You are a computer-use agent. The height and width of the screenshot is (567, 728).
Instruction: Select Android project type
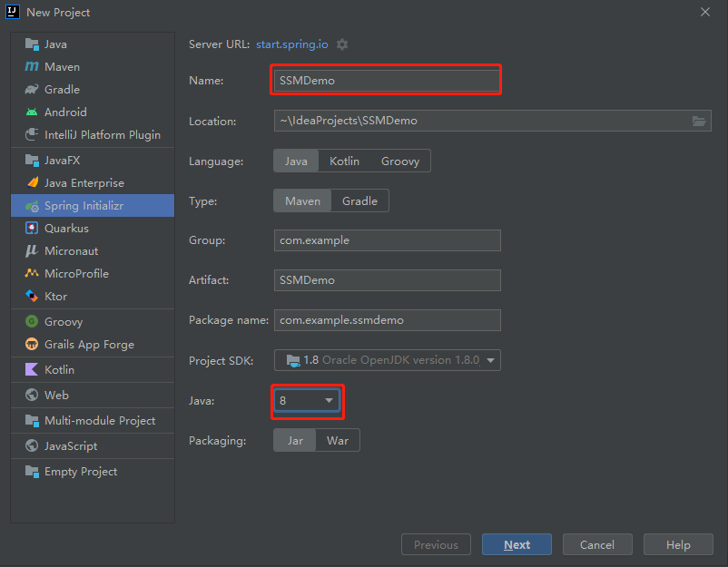pos(93,112)
